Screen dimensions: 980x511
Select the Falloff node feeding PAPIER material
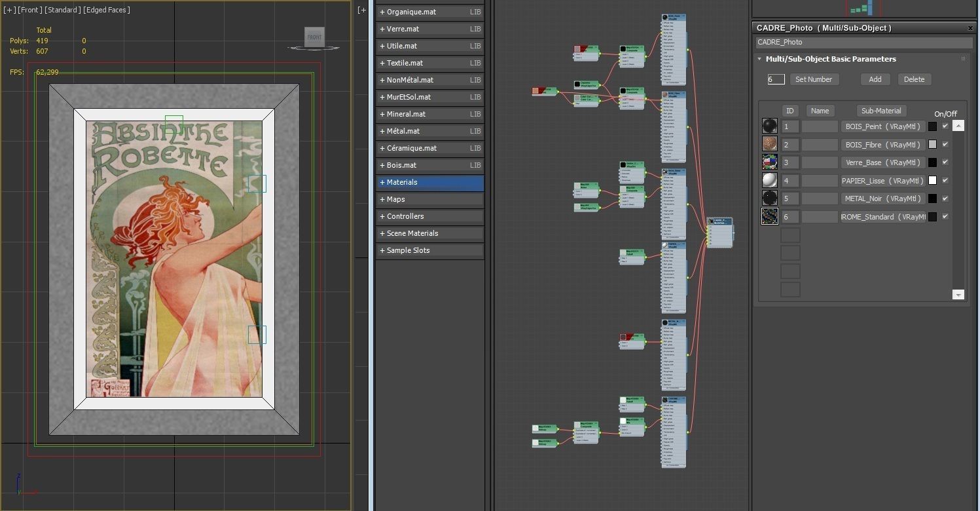click(632, 256)
